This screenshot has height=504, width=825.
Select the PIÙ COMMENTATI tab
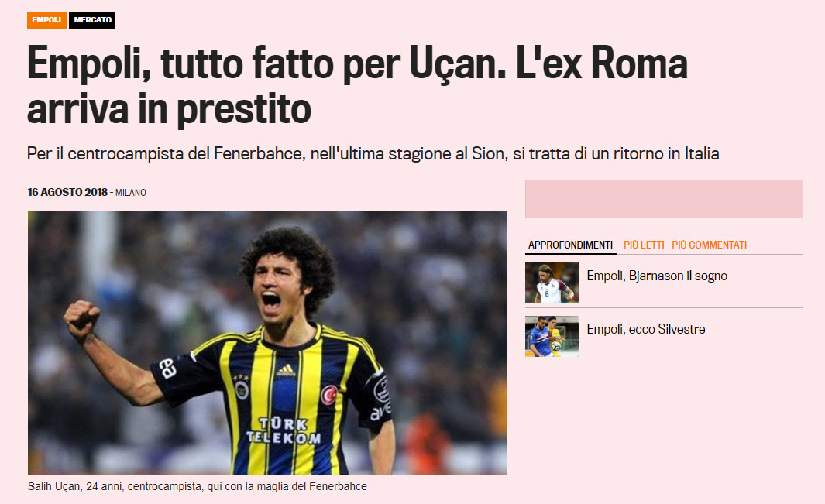pos(709,245)
